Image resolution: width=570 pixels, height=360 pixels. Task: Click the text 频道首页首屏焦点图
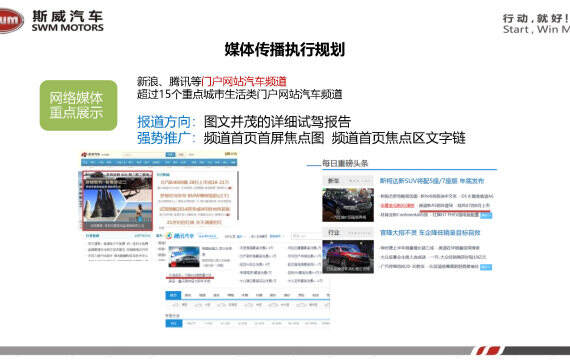(x=264, y=138)
